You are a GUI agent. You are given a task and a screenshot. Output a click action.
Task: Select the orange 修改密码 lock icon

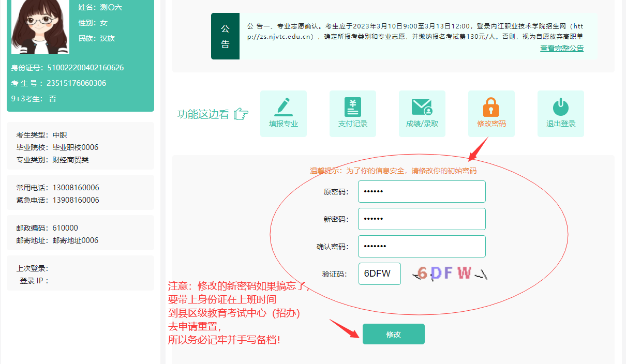click(491, 107)
